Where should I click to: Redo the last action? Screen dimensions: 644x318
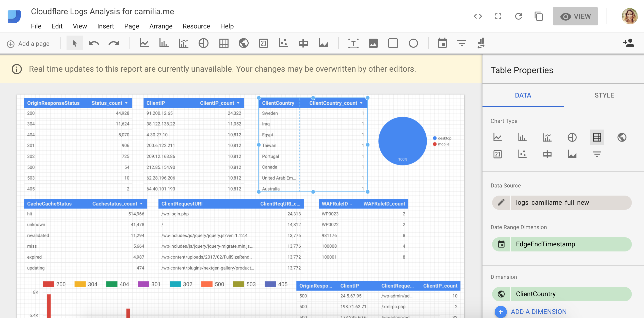tap(114, 43)
